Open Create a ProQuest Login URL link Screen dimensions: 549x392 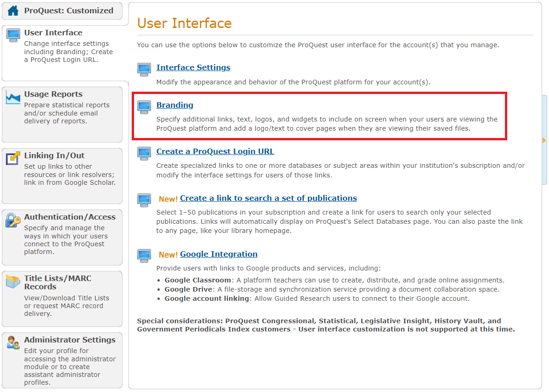coord(215,151)
